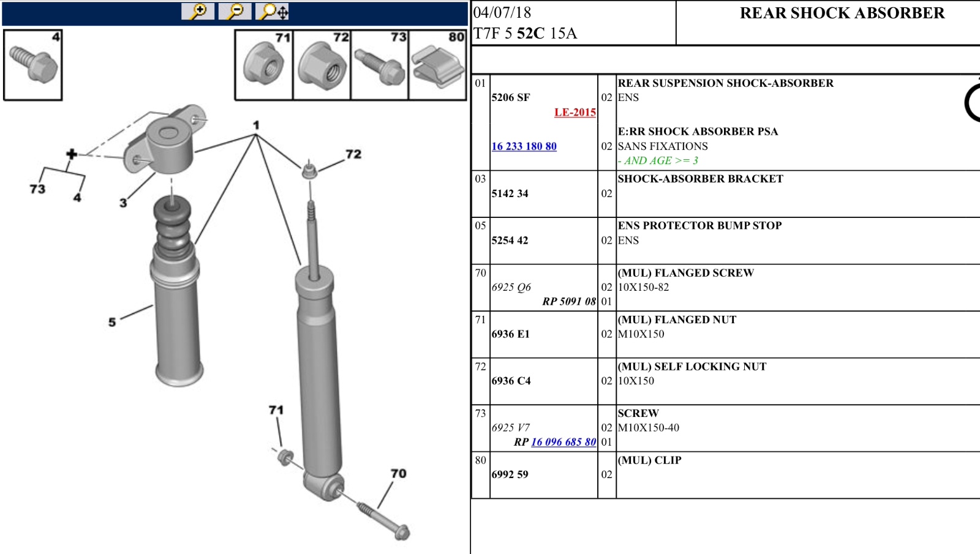The height and width of the screenshot is (554, 980).
Task: Click the SANS FIXATIONS note
Action: 663,146
